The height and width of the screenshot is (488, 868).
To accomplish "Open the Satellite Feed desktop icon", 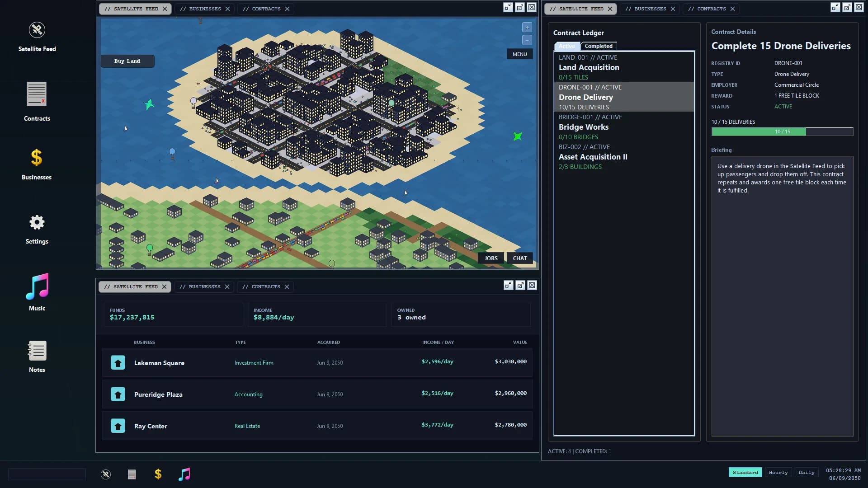I will coord(37,30).
